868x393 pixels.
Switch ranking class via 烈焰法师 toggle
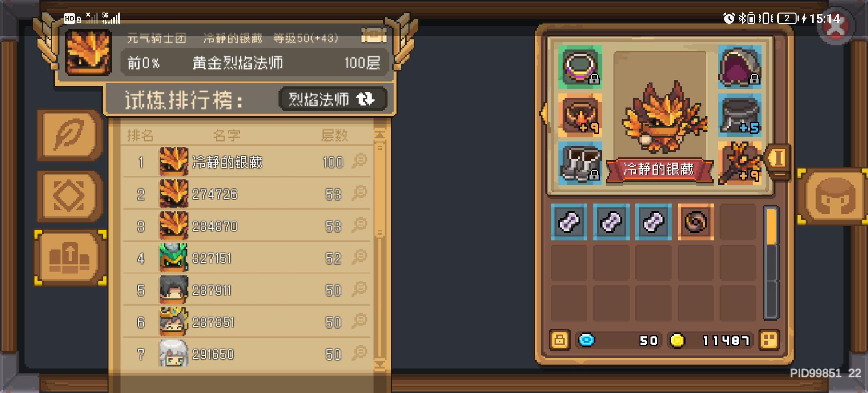(x=332, y=99)
